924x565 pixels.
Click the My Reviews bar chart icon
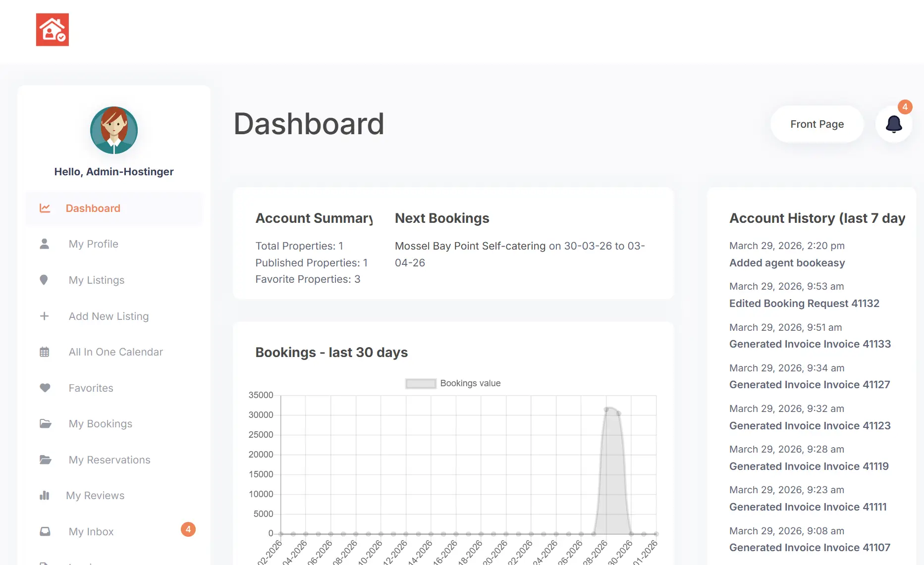[45, 496]
